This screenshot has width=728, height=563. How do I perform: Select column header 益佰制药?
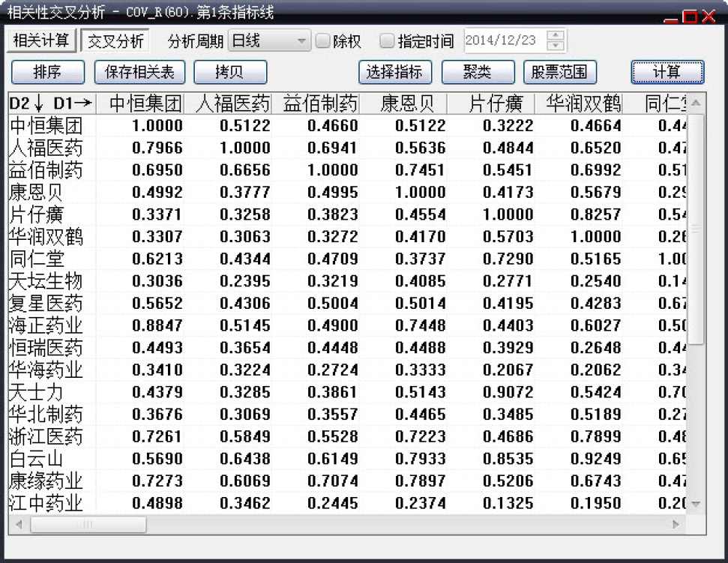316,103
